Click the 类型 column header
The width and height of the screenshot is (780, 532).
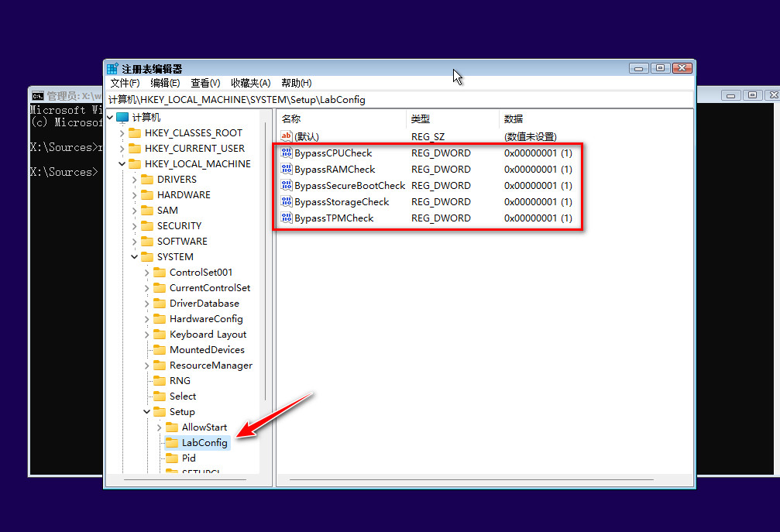(x=452, y=118)
